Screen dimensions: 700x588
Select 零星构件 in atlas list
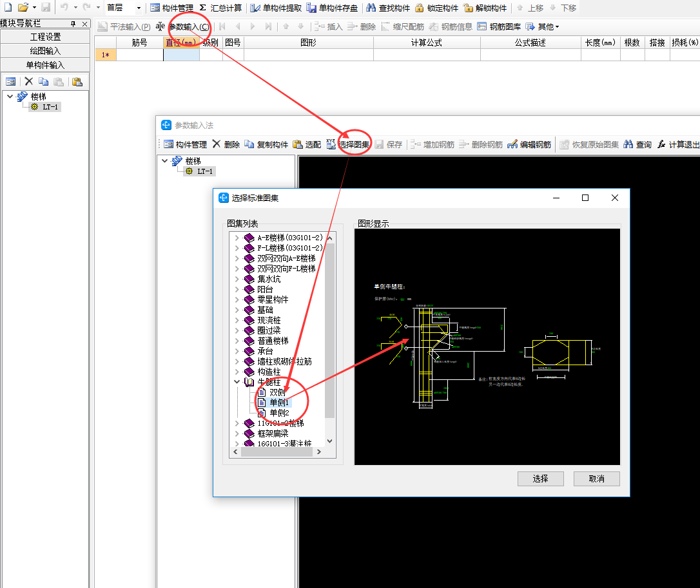273,299
